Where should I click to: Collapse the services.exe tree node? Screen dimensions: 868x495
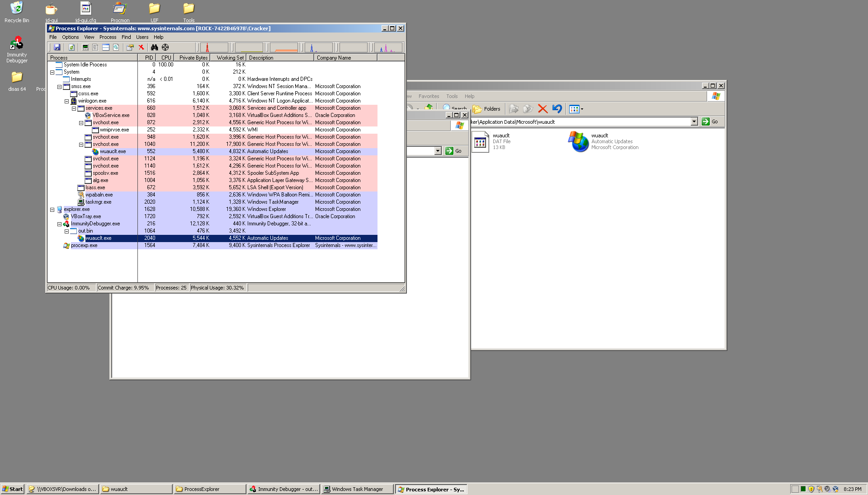[x=74, y=108]
